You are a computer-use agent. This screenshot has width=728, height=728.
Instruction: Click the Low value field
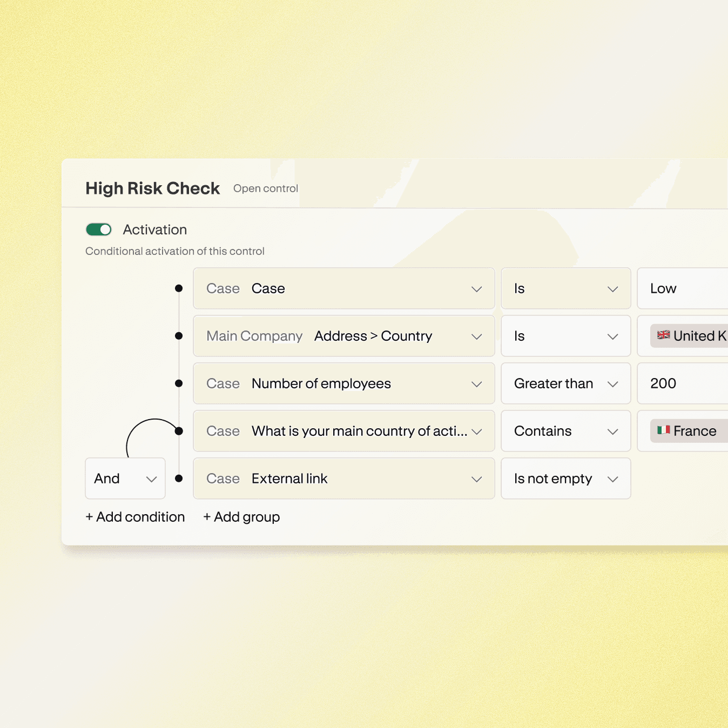[x=683, y=288]
